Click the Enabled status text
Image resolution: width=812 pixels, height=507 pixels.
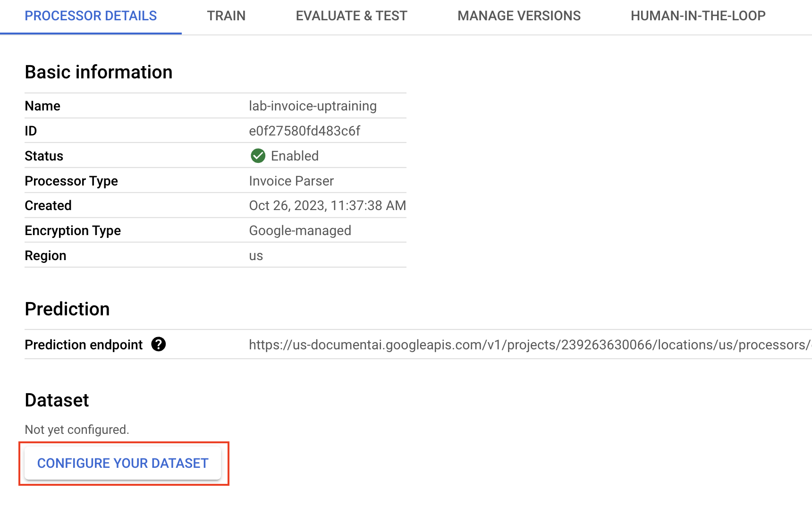[x=295, y=156]
